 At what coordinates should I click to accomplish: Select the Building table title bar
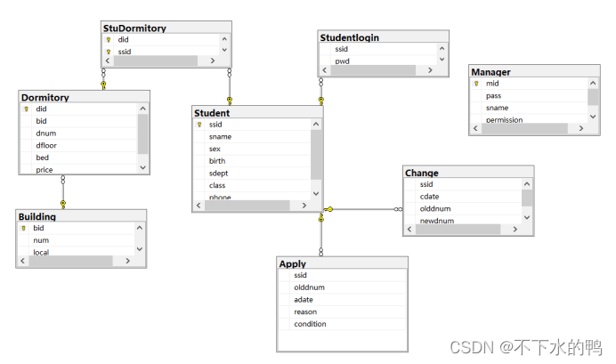[81, 216]
